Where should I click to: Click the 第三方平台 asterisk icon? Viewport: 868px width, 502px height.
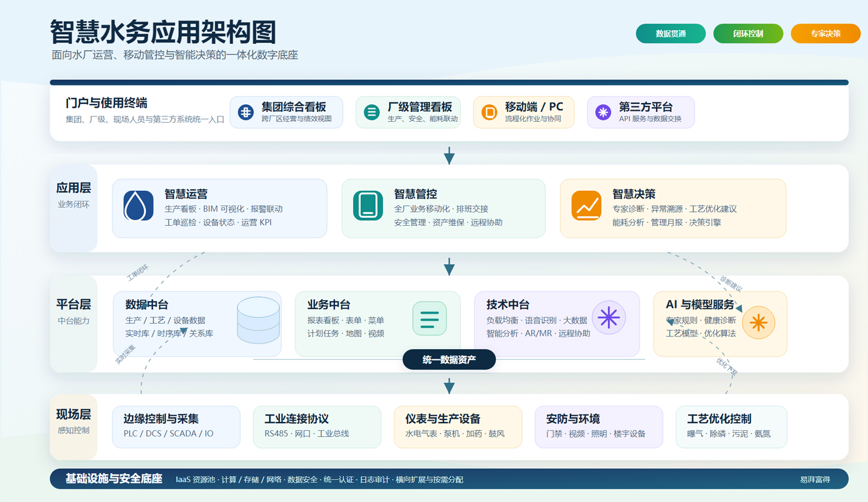(x=603, y=112)
